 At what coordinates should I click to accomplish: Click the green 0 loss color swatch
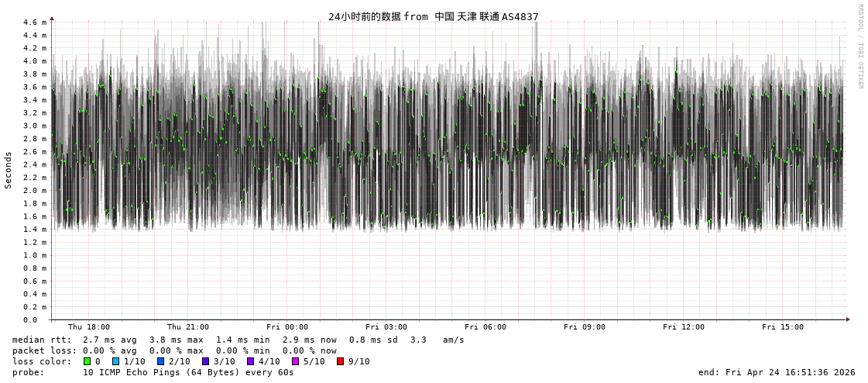(87, 361)
